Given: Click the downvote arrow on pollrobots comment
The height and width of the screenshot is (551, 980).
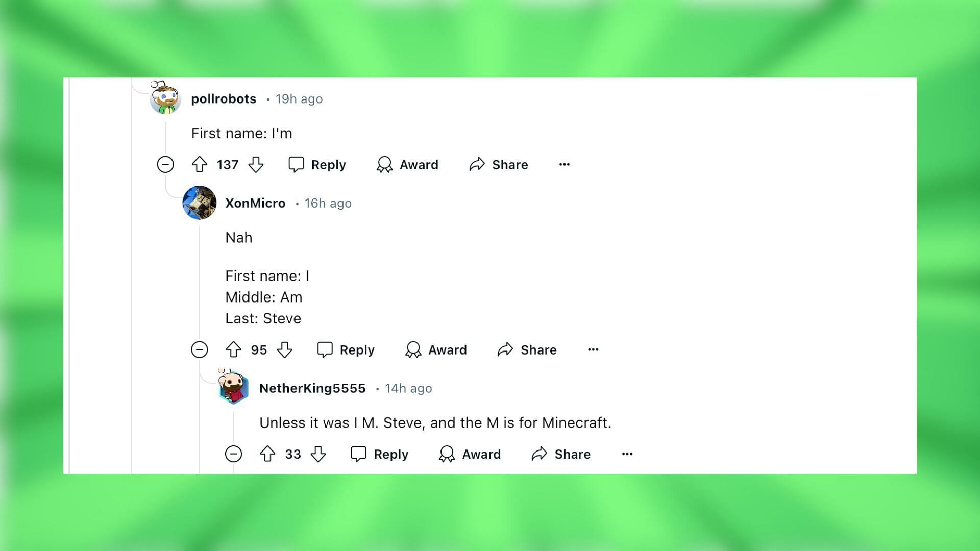Looking at the screenshot, I should [x=256, y=165].
